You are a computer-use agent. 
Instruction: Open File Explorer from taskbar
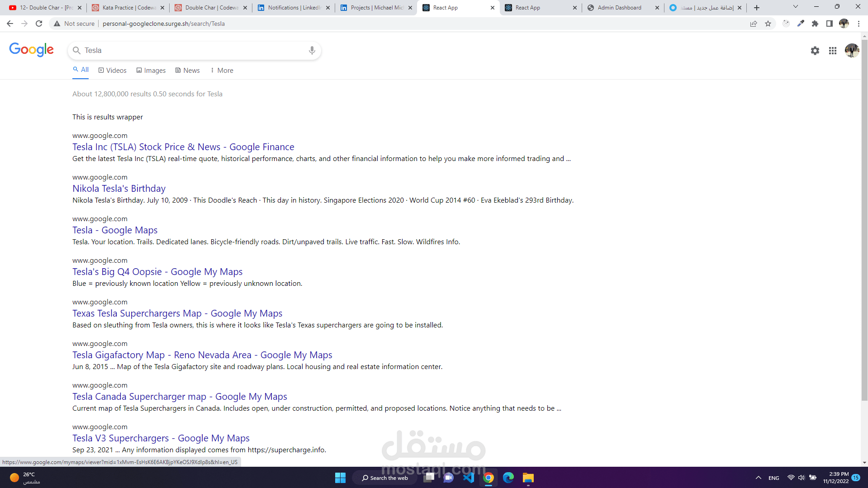click(x=528, y=478)
